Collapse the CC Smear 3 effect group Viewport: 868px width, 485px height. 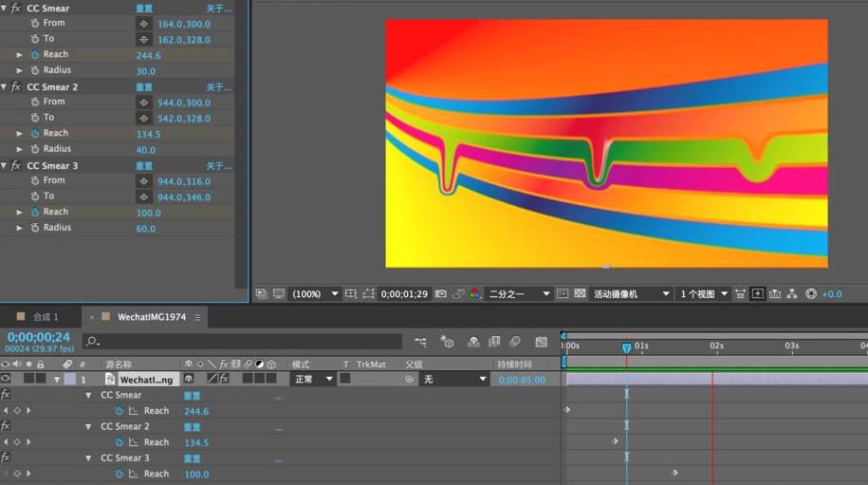click(x=4, y=165)
